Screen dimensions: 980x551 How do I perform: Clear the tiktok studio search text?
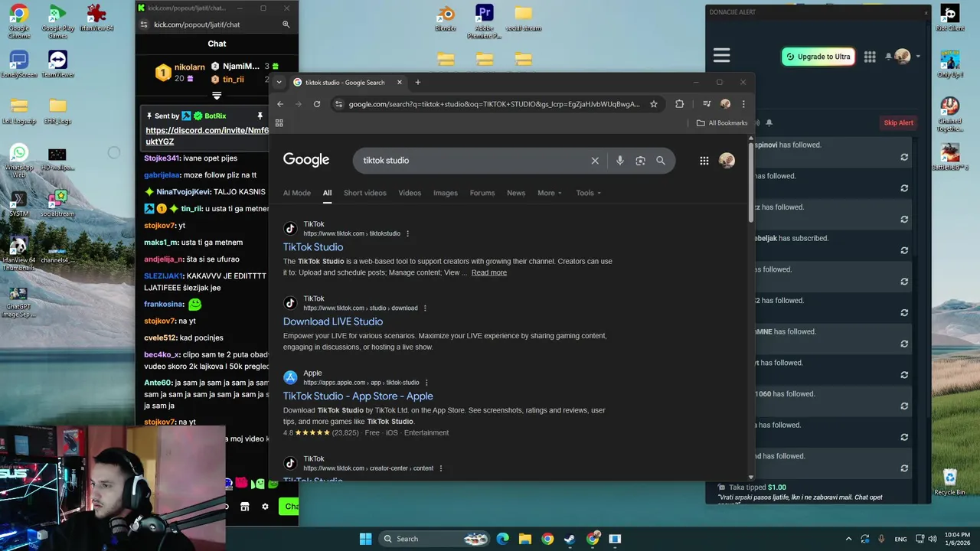click(595, 161)
